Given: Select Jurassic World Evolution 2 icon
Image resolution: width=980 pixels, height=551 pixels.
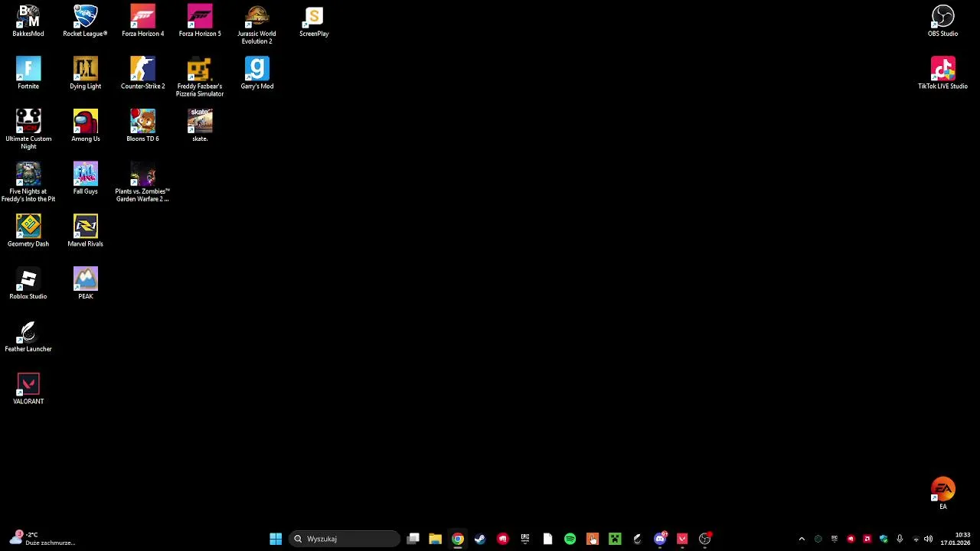Looking at the screenshot, I should click(256, 24).
